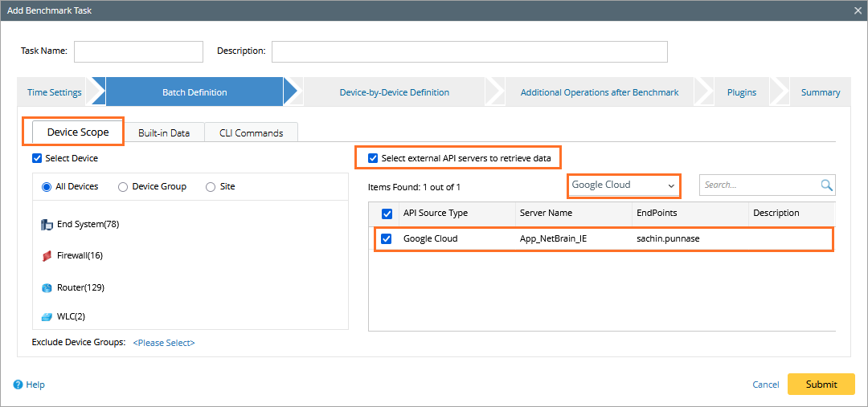The image size is (868, 407).
Task: Uncheck the Google Cloud row checkbox
Action: 387,239
